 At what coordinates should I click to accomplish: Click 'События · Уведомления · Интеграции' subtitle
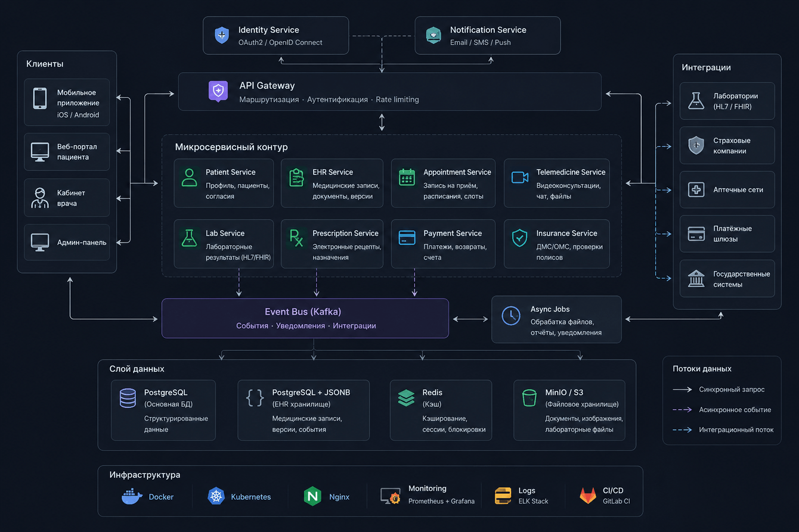pos(306,326)
